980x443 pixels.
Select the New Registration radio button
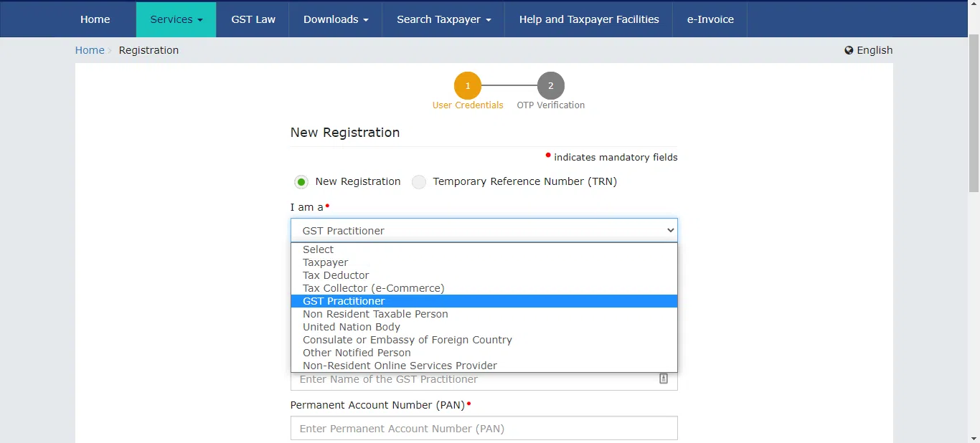pos(301,182)
